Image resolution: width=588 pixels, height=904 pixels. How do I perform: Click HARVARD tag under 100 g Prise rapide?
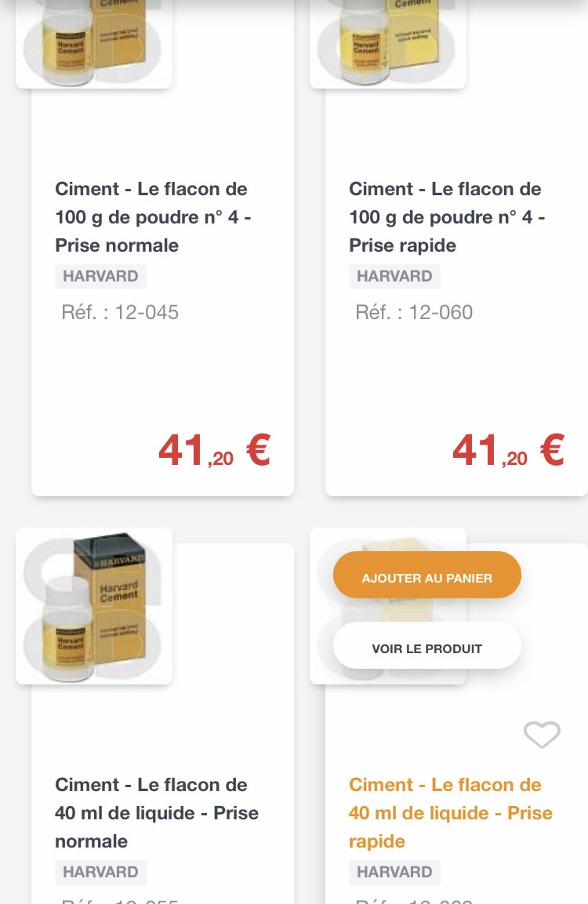tap(394, 276)
